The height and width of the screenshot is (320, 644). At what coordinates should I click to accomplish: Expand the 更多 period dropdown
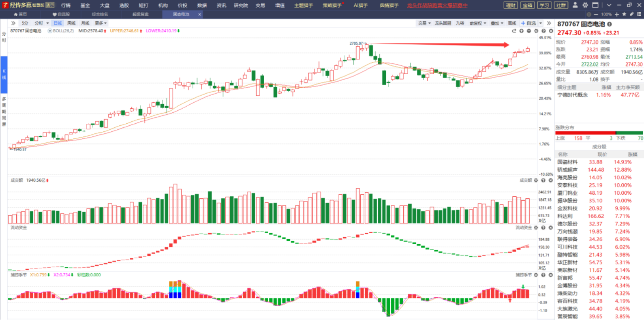coord(101,23)
